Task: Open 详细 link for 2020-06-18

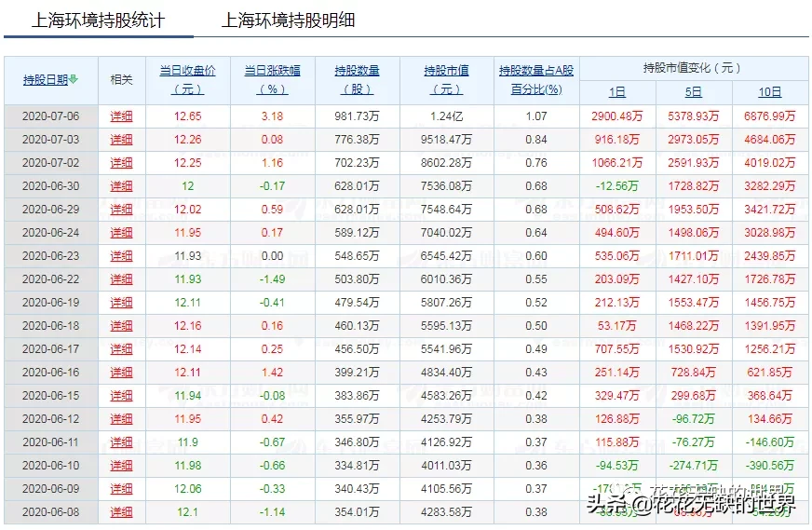Action: click(x=121, y=326)
